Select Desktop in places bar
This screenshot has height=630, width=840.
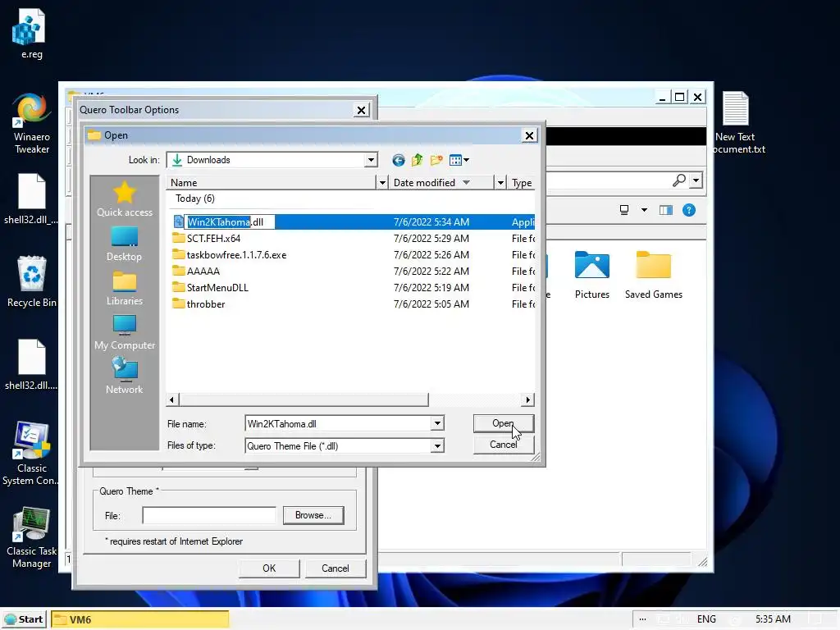click(x=125, y=244)
